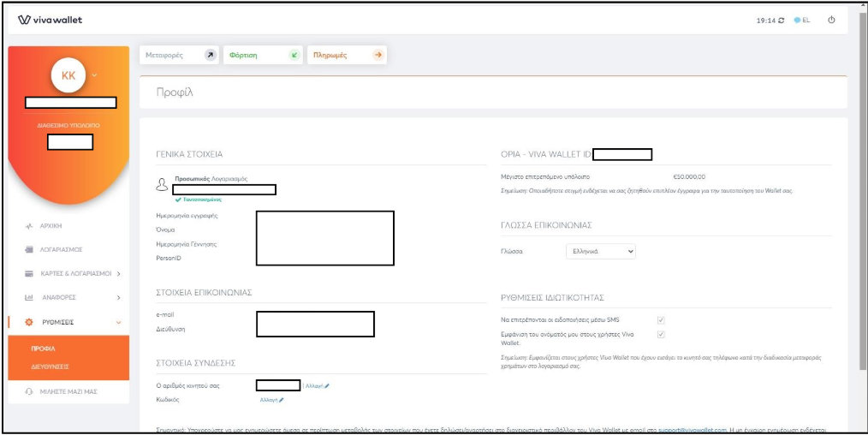Expand the ΑΝΑΦΟΡΕΣ submenu arrow
This screenshot has width=868, height=435.
pyautogui.click(x=118, y=298)
